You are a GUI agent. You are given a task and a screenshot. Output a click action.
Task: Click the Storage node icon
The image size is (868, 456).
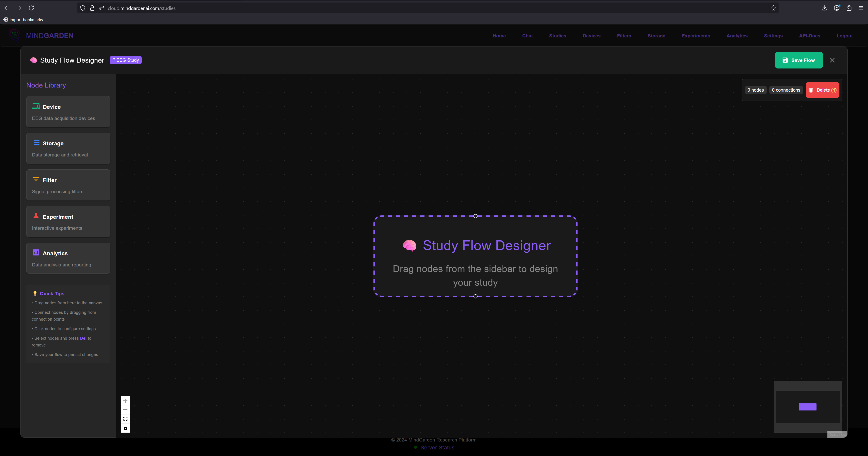(x=36, y=143)
